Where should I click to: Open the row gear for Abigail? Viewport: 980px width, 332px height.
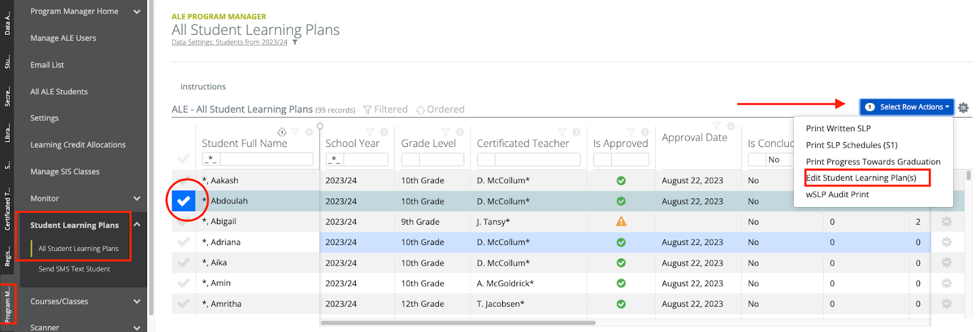(x=946, y=222)
